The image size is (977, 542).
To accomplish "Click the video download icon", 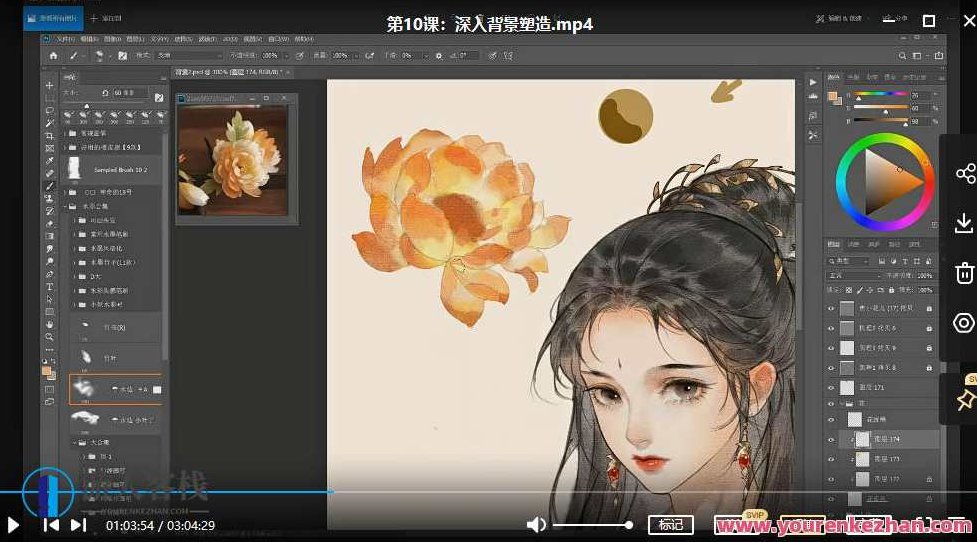I will click(963, 222).
